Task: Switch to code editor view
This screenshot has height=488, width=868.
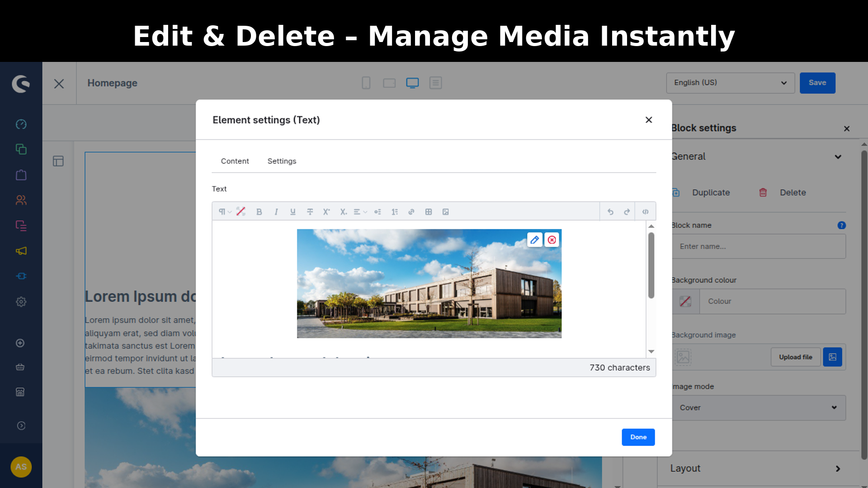Action: point(646,211)
